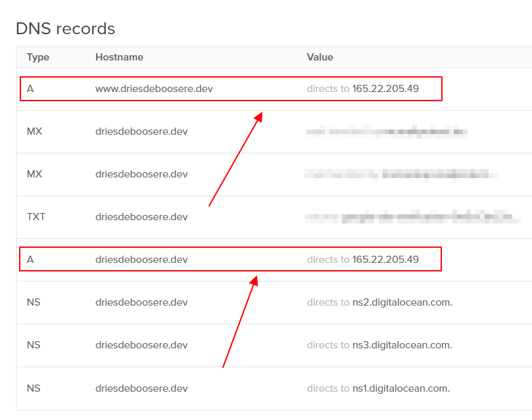Click the A type cell for the root driesdeboosere.dev record
The width and height of the screenshot is (532, 420).
[30, 260]
